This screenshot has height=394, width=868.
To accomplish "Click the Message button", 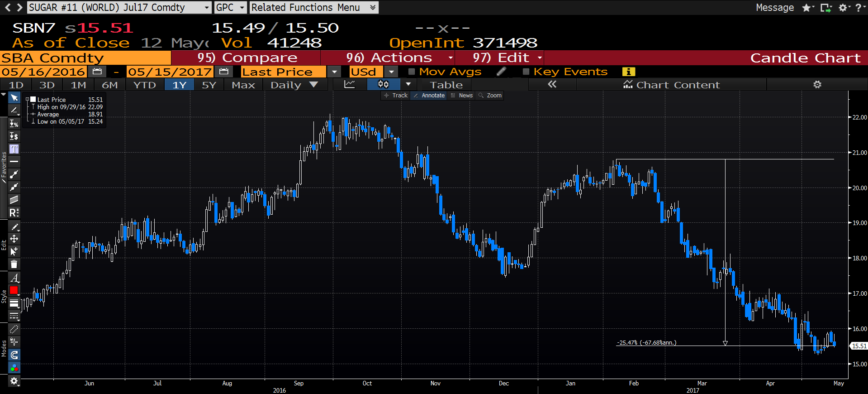I will [775, 8].
